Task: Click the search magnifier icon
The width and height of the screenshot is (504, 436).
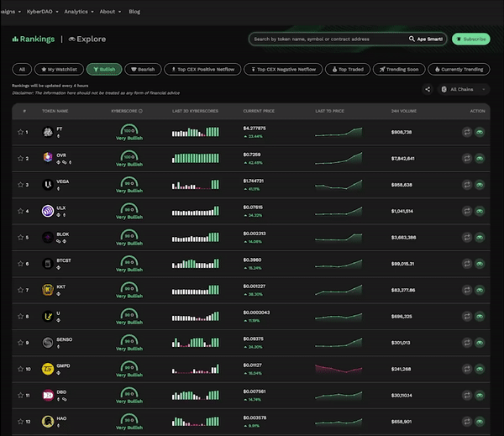Action: tap(412, 39)
